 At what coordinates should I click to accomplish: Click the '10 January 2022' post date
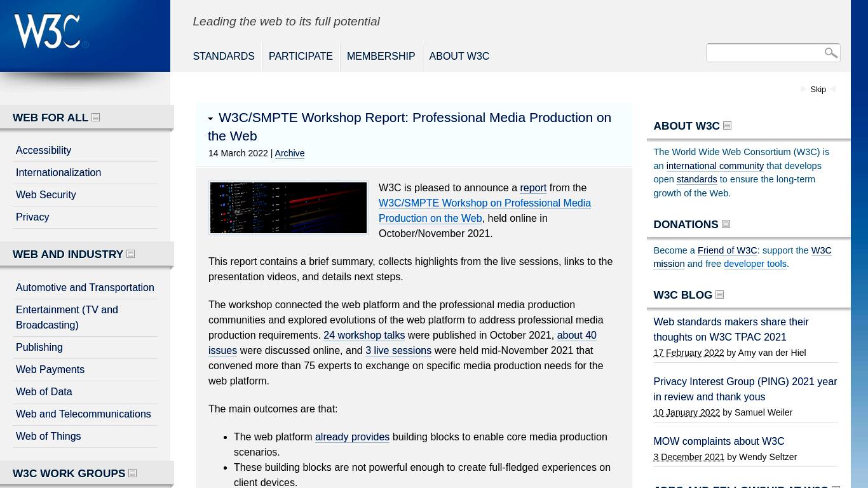(686, 412)
